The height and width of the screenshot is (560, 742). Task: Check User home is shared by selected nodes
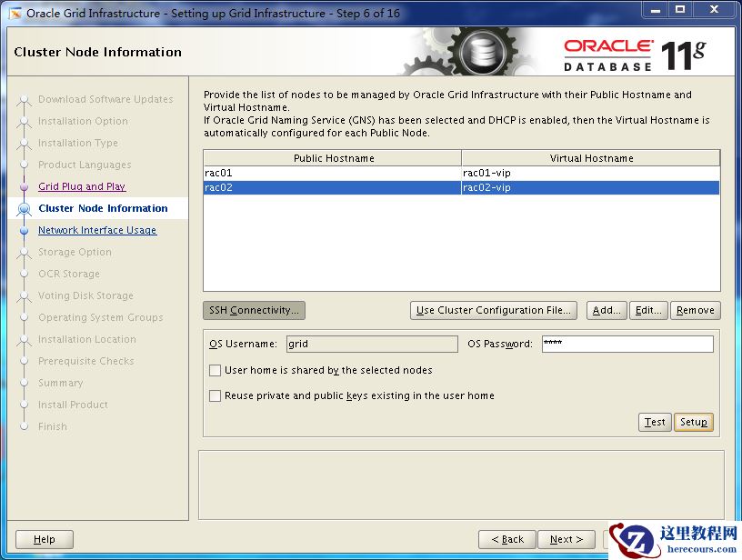(x=215, y=370)
